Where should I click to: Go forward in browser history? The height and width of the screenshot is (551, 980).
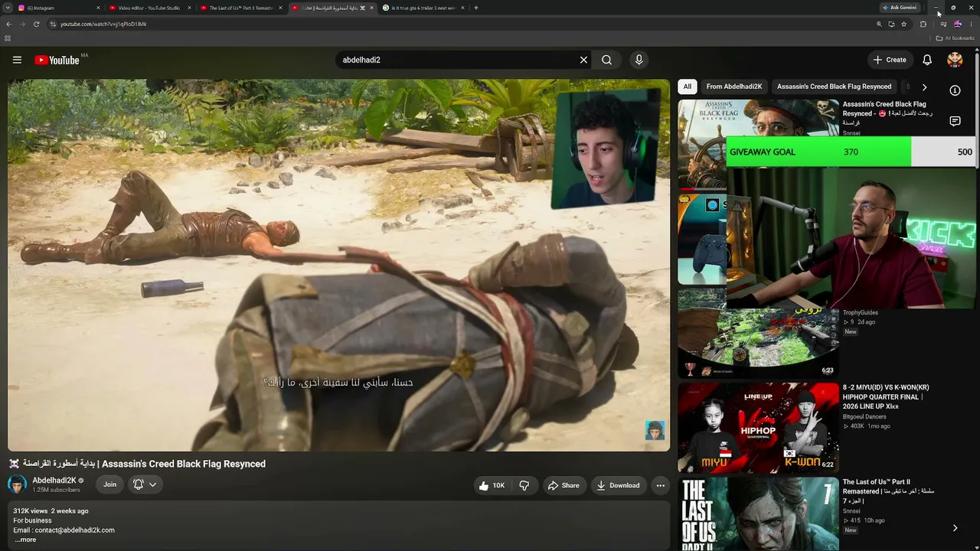coord(23,24)
